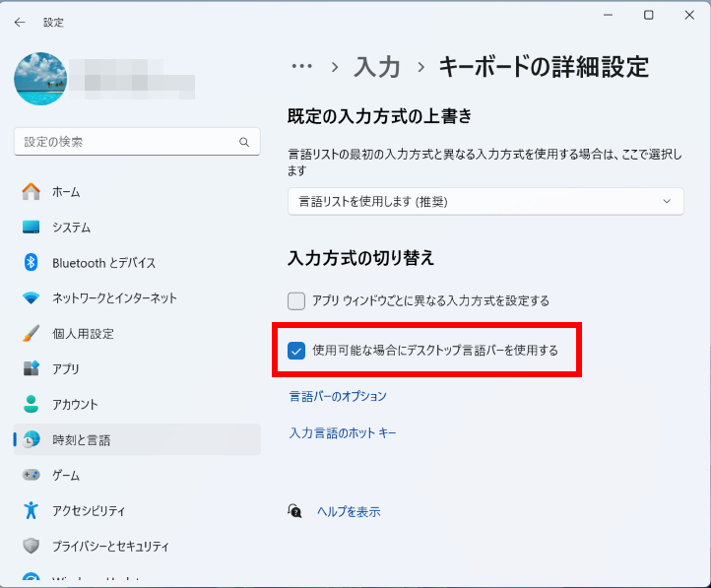Enable アプリ ウィンドウごとに異なる入力方式を設定する checkbox

[x=296, y=301]
